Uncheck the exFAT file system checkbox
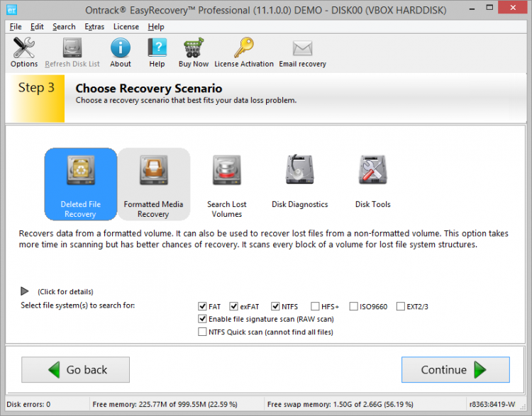The height and width of the screenshot is (416, 532). click(x=233, y=306)
